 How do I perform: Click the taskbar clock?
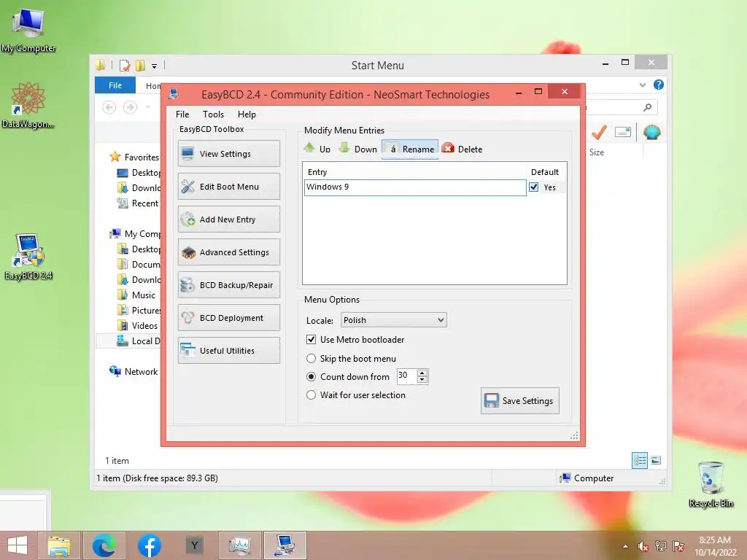(715, 546)
